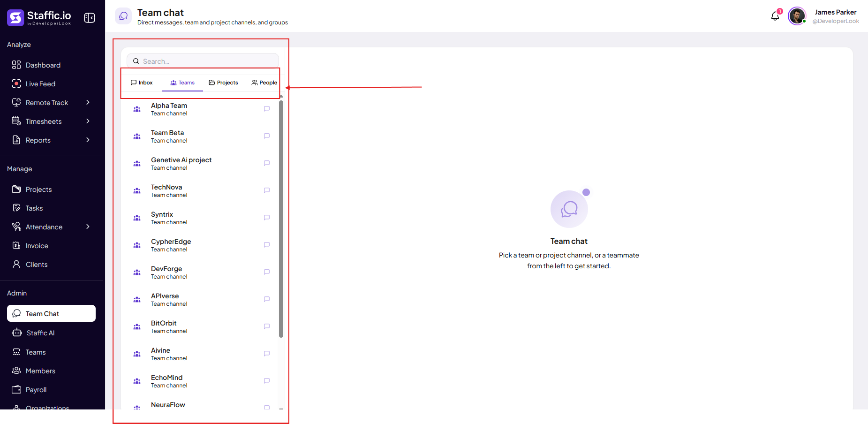Open the EchoMind channel
This screenshot has width=868, height=424.
[x=200, y=381]
